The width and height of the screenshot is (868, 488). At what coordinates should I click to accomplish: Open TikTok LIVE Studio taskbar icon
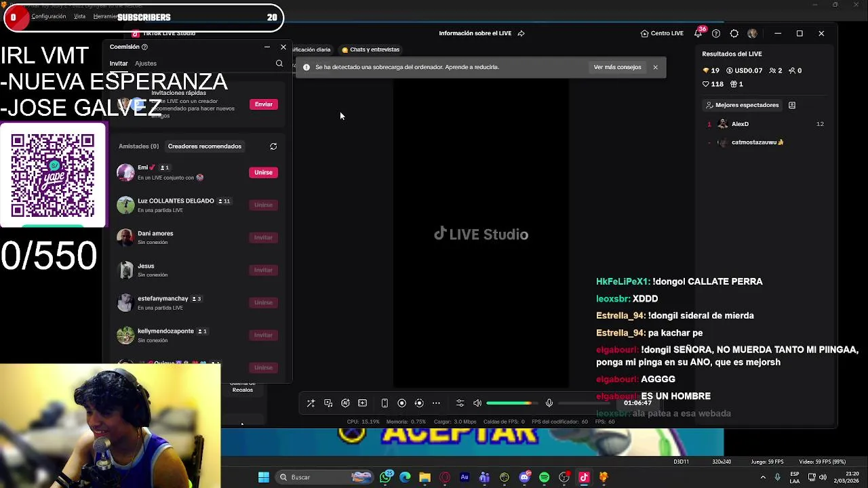pos(584,477)
